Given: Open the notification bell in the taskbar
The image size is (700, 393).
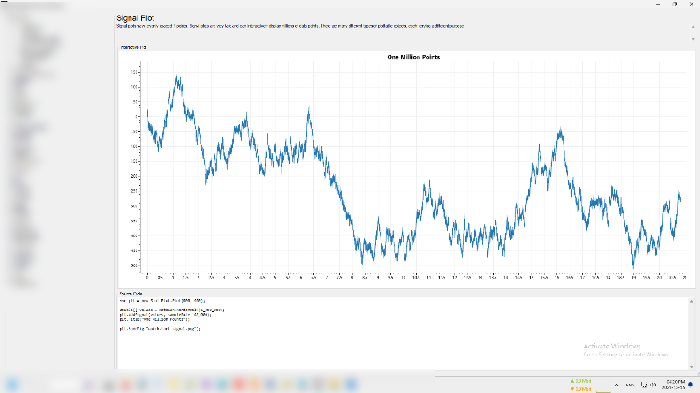Looking at the screenshot, I should tap(691, 384).
